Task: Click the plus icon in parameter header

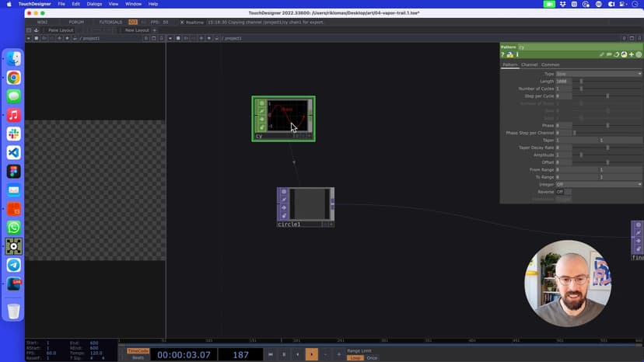Action: (631, 55)
